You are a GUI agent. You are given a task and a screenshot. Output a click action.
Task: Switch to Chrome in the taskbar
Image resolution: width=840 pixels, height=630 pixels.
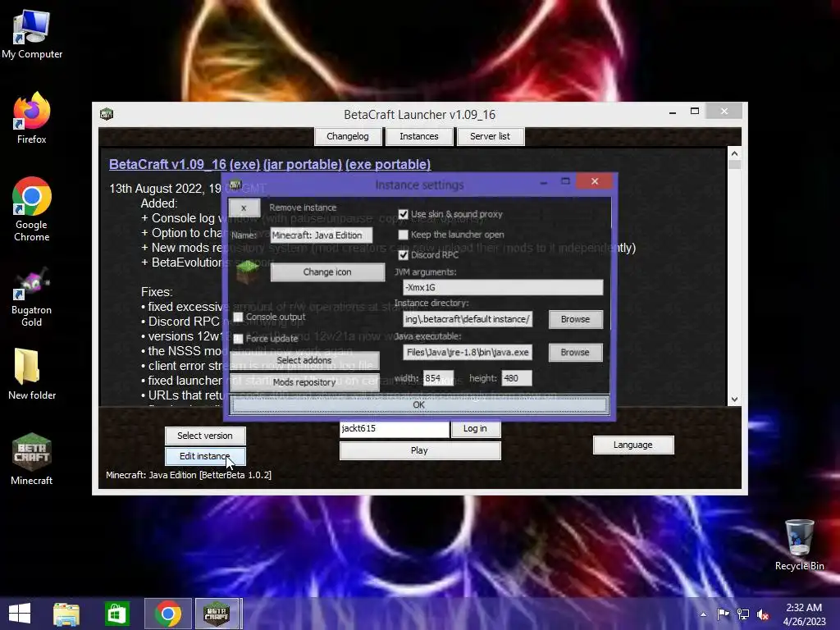pyautogui.click(x=167, y=614)
